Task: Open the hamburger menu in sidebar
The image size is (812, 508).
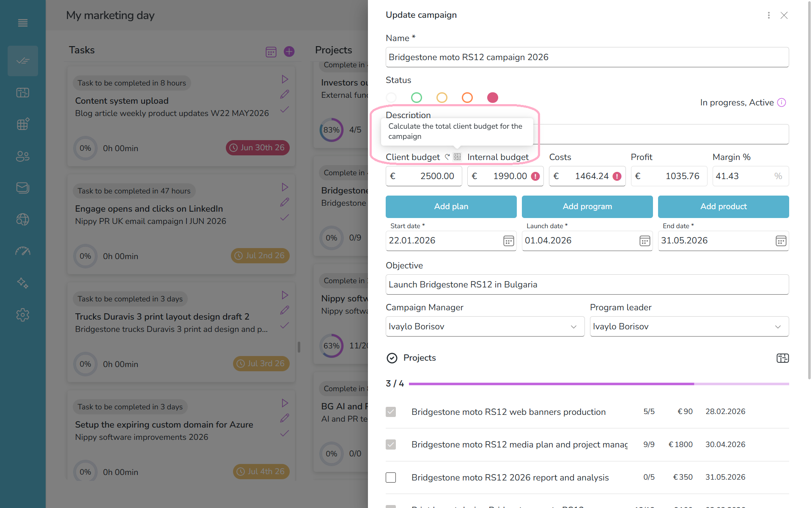Action: click(x=23, y=23)
